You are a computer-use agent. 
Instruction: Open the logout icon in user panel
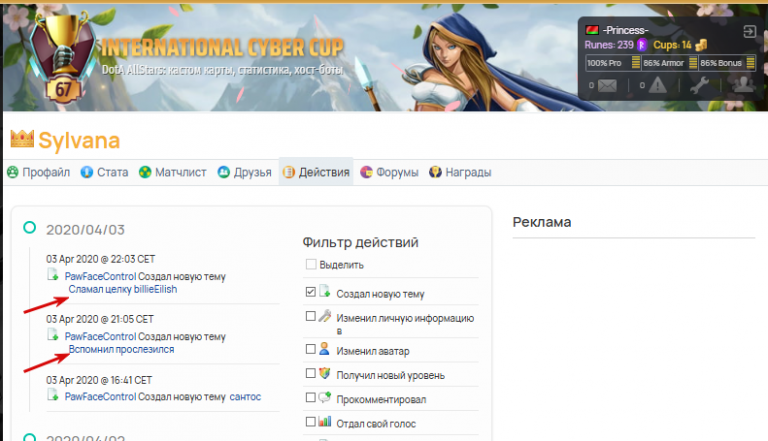[749, 32]
